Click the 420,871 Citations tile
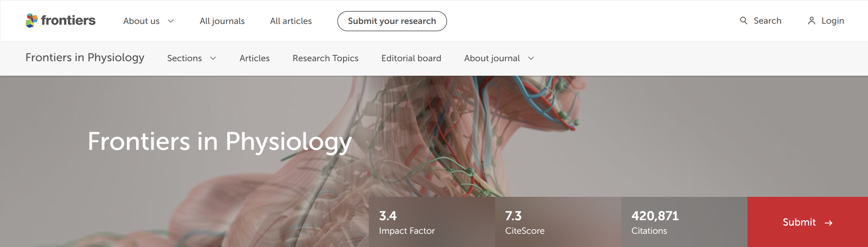Screen dimensions: 868x247 pos(684,222)
